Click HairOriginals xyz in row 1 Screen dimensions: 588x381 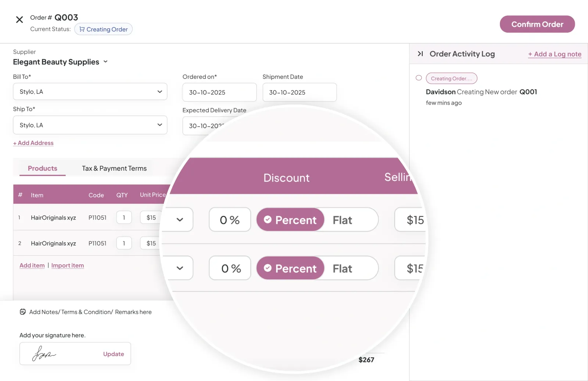53,218
